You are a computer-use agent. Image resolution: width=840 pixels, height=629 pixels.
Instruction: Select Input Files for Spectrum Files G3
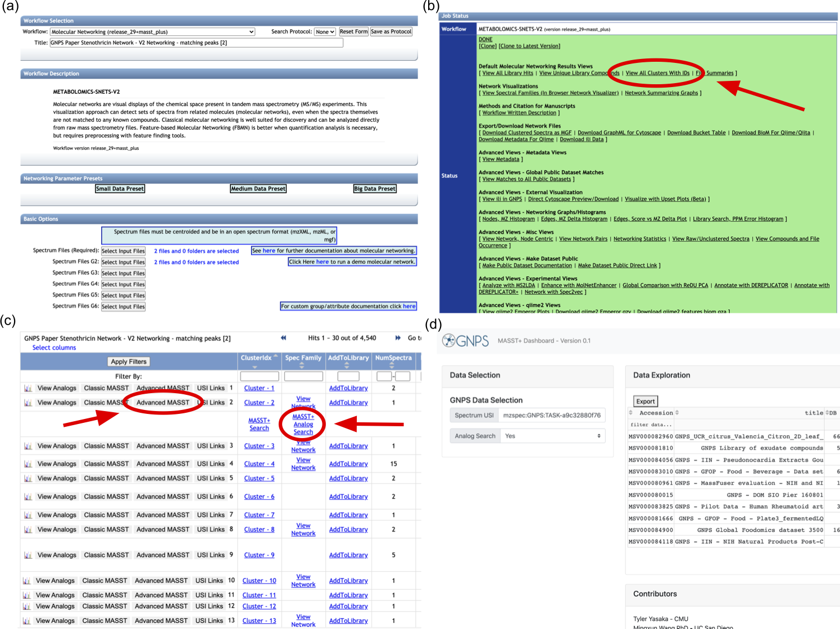123,274
